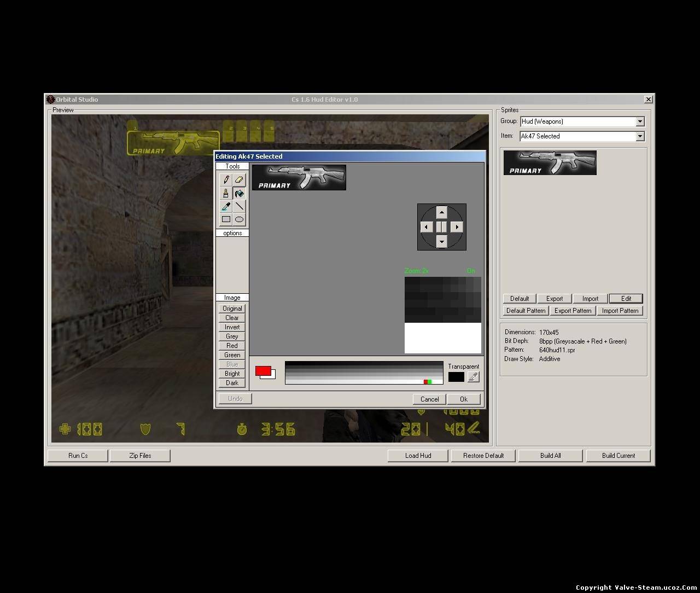Click the Hud (Weapons) group combo box
The height and width of the screenshot is (593, 700).
[582, 121]
